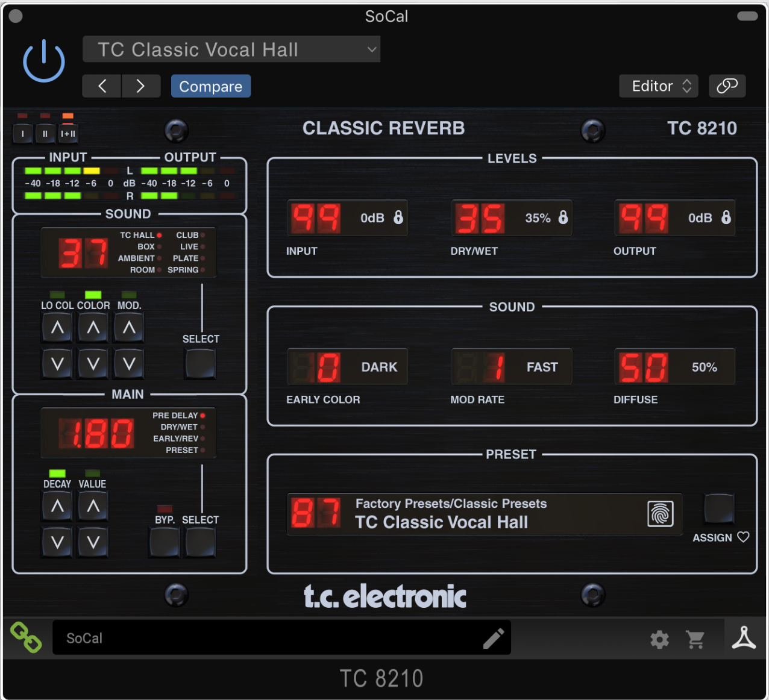Image resolution: width=769 pixels, height=700 pixels.
Task: Open the shopping cart store icon
Action: pyautogui.click(x=695, y=639)
